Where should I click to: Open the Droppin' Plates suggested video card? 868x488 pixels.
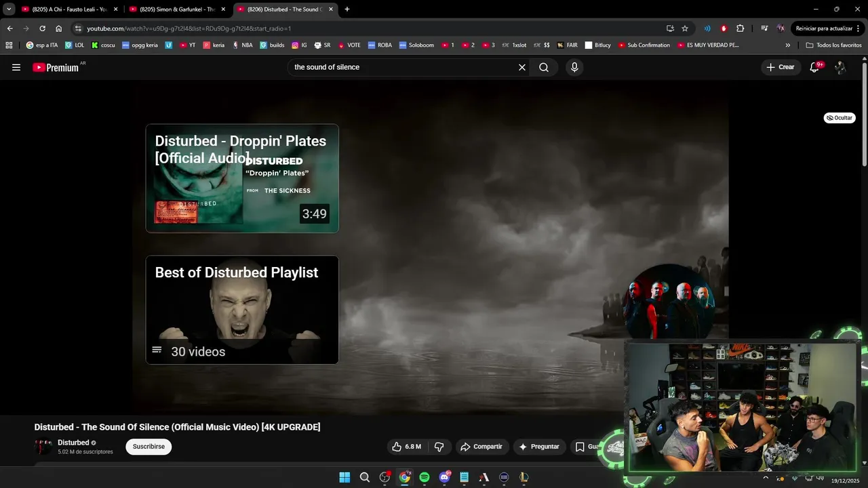242,178
